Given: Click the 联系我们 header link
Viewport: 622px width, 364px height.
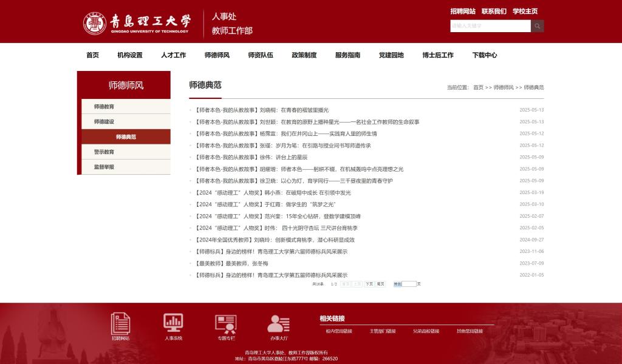Looking at the screenshot, I should click(494, 11).
